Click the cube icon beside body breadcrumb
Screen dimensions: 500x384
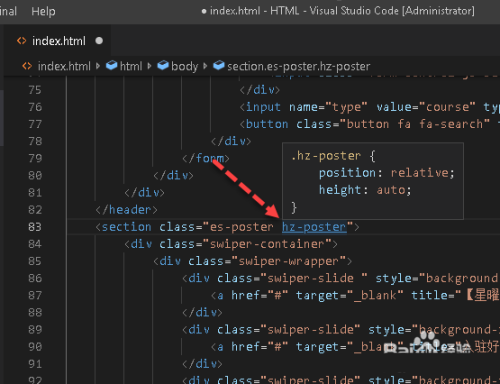pyautogui.click(x=163, y=65)
